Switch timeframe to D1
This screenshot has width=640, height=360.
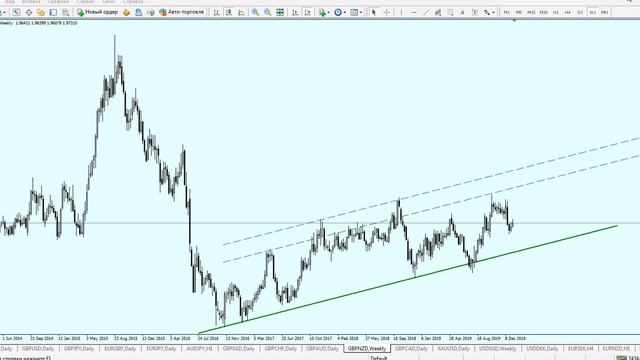click(x=580, y=13)
